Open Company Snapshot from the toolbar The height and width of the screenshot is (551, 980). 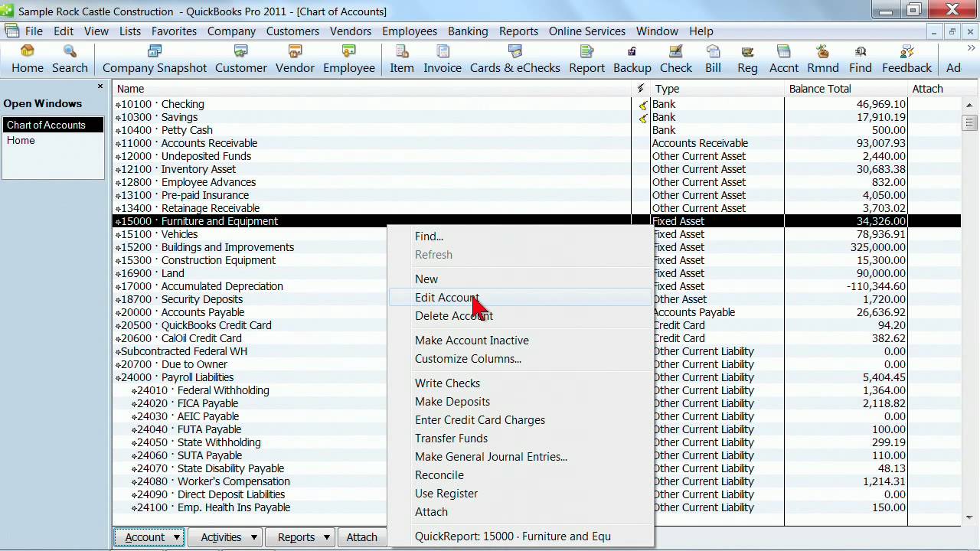coord(155,60)
